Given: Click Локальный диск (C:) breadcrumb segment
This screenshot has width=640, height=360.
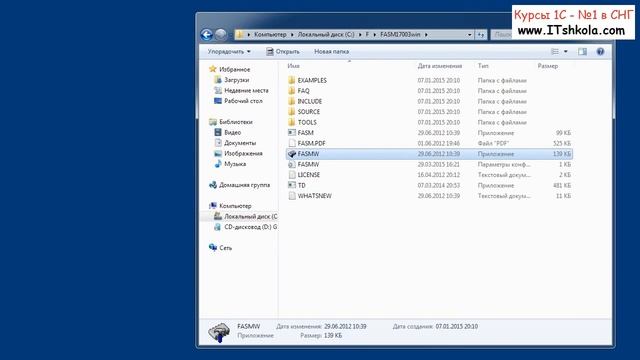Looking at the screenshot, I should (x=326, y=35).
